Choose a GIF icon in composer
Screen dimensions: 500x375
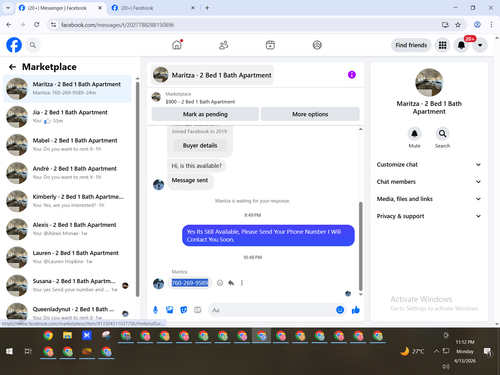198,310
